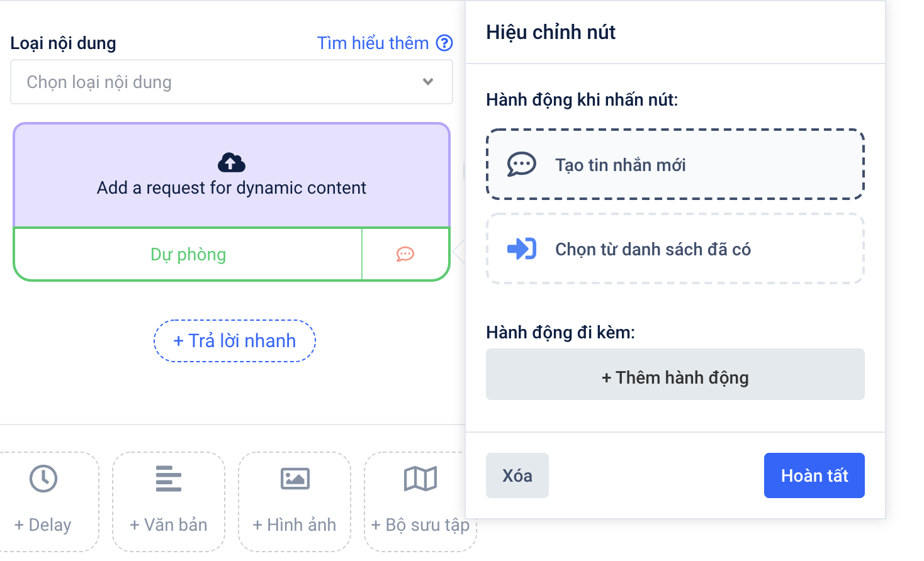Click the Hoàn tất finish button
Screen dimensions: 924x561
tap(814, 475)
